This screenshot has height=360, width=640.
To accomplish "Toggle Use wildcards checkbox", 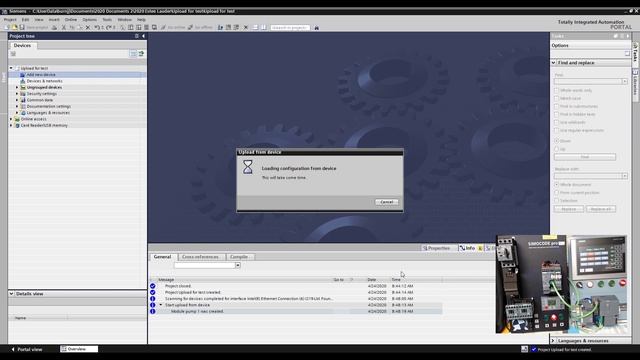I will pyautogui.click(x=556, y=122).
